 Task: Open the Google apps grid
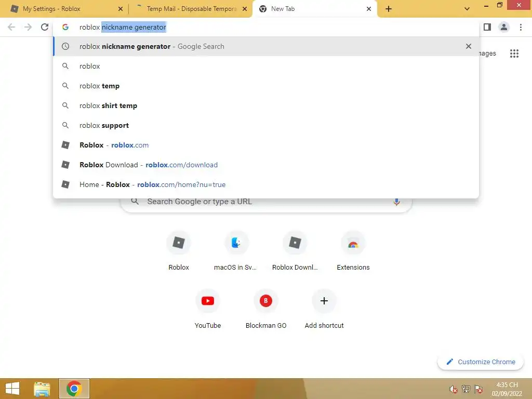(514, 54)
